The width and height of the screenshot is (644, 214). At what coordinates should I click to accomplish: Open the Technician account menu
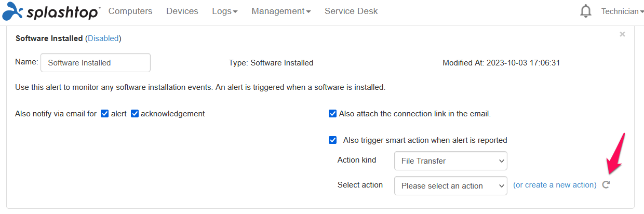622,11
